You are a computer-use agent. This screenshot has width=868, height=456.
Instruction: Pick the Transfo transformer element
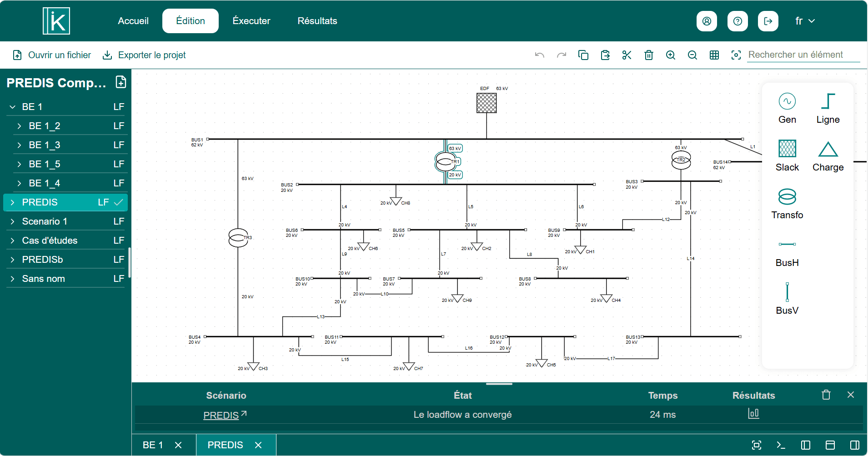(787, 204)
